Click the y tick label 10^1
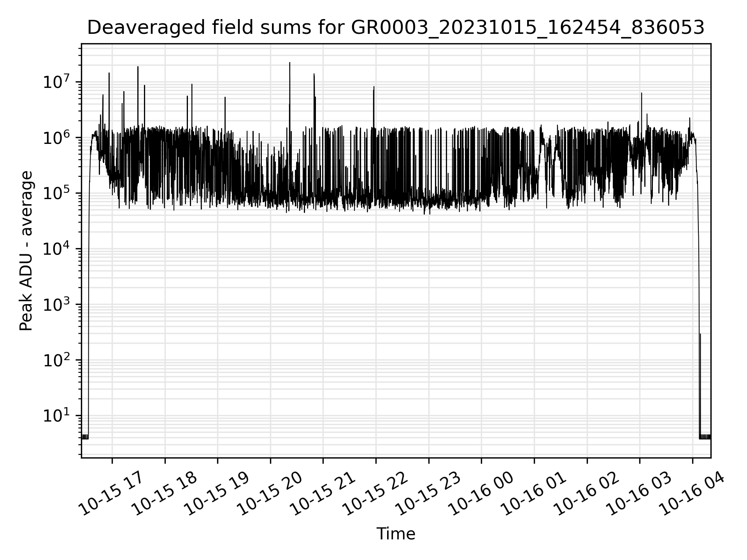 pyautogui.click(x=56, y=415)
